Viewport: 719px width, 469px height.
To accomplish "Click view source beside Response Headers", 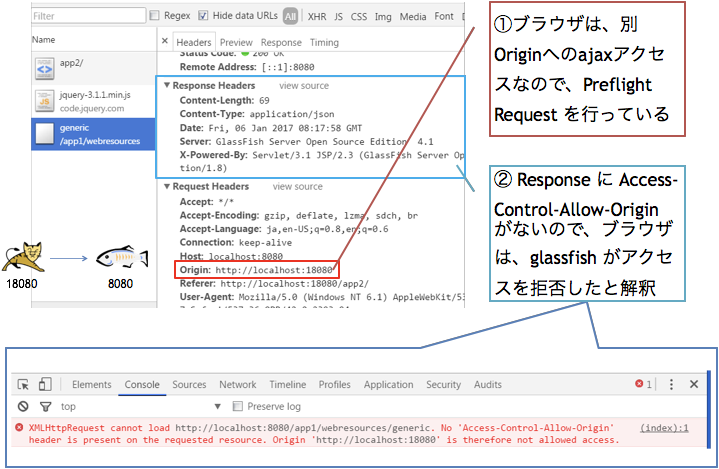I will (x=303, y=86).
